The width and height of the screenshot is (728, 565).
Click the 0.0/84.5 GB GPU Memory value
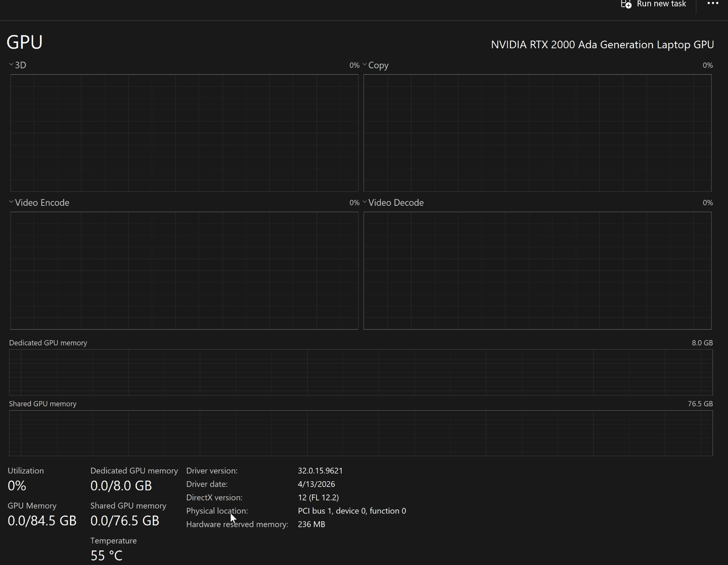(x=42, y=521)
